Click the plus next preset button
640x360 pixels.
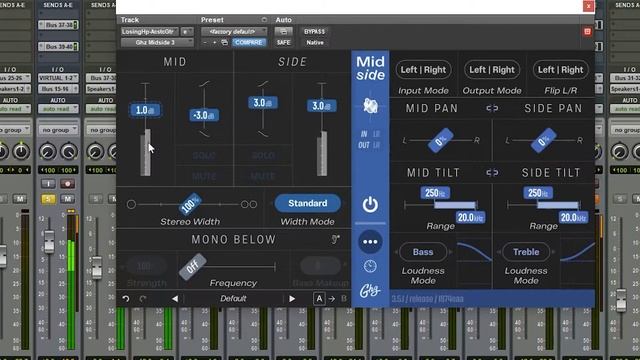click(x=215, y=42)
